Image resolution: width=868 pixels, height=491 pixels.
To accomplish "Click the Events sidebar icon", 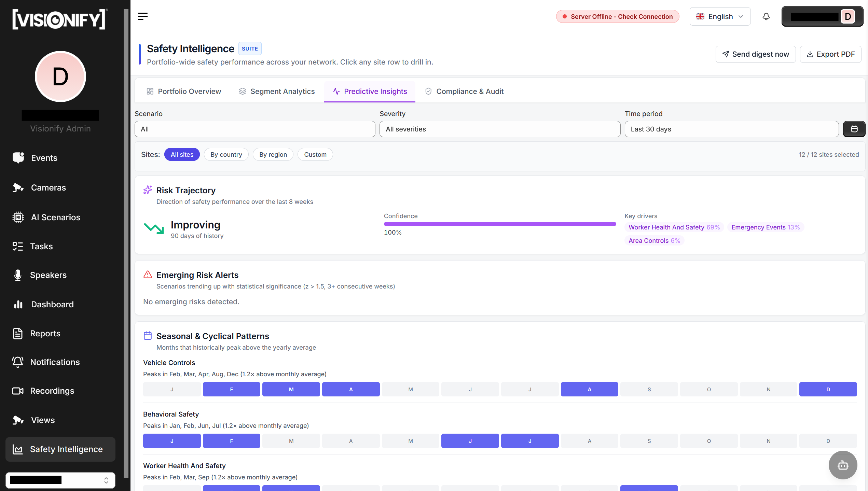I will pyautogui.click(x=18, y=158).
